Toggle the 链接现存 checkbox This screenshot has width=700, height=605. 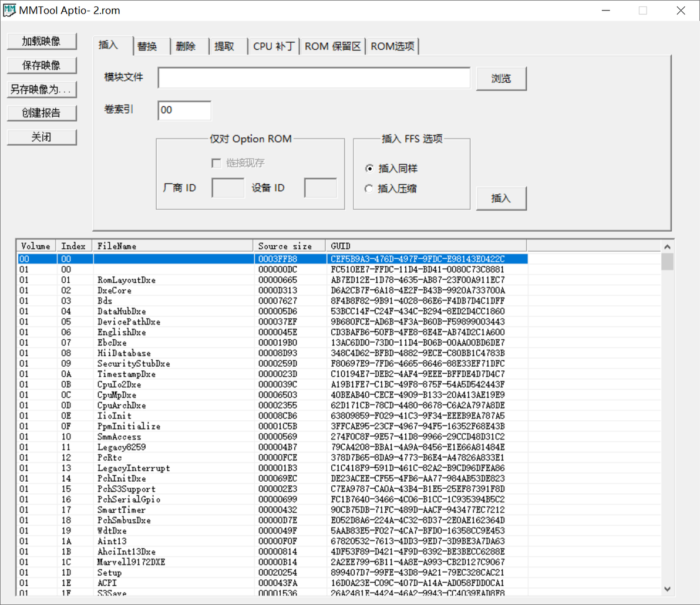pos(217,163)
